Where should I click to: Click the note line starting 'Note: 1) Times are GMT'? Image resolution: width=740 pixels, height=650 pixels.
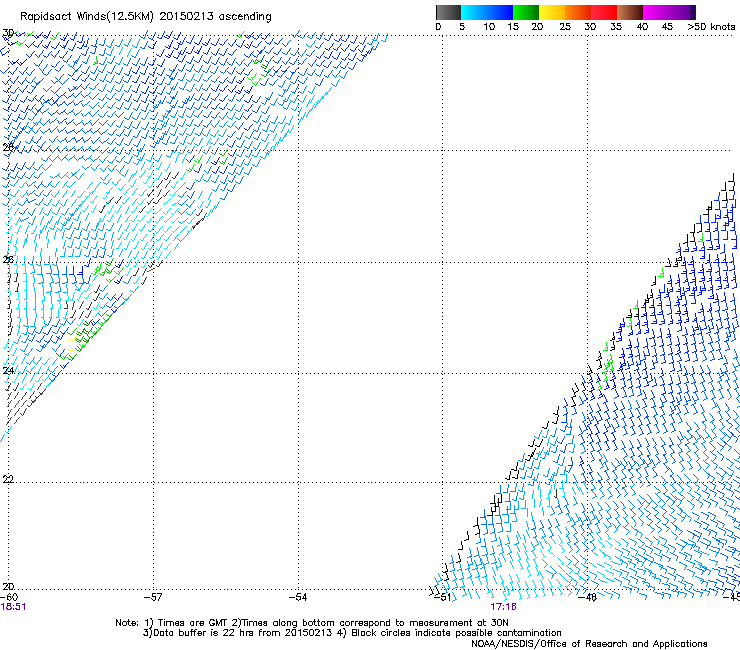[x=311, y=623]
